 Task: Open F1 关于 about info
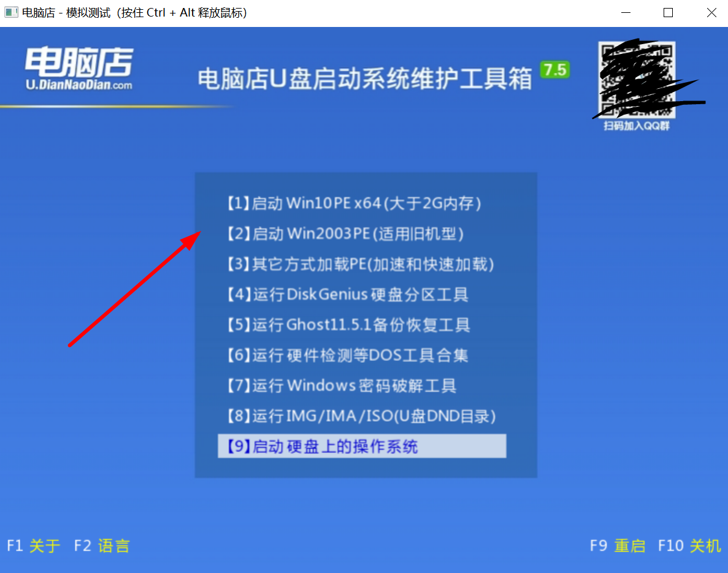coord(34,545)
